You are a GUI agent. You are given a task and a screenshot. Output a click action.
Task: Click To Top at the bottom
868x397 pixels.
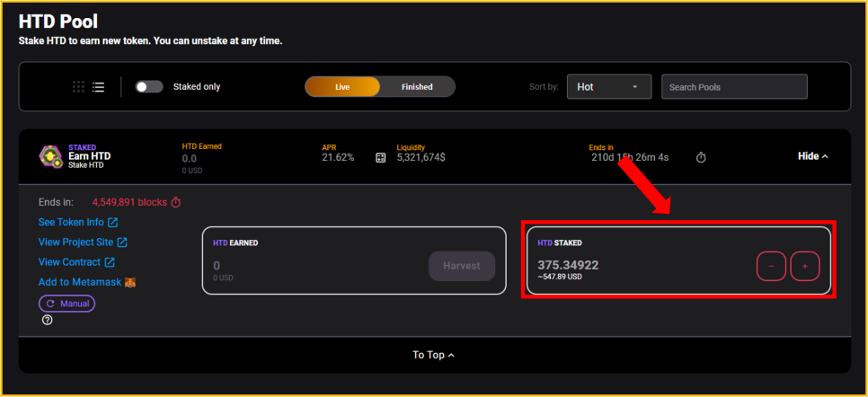point(434,355)
